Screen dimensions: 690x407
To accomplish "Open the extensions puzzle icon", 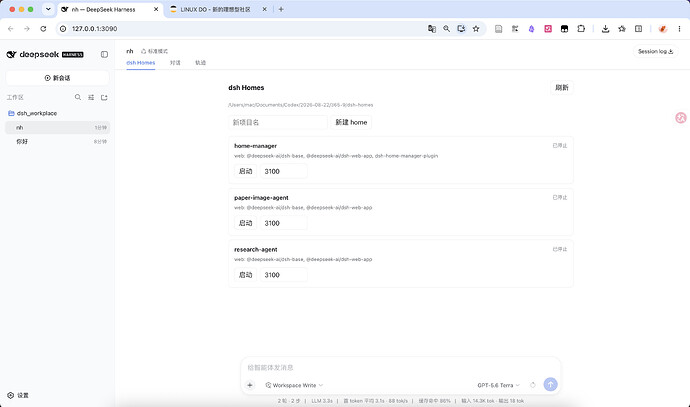I will [581, 29].
